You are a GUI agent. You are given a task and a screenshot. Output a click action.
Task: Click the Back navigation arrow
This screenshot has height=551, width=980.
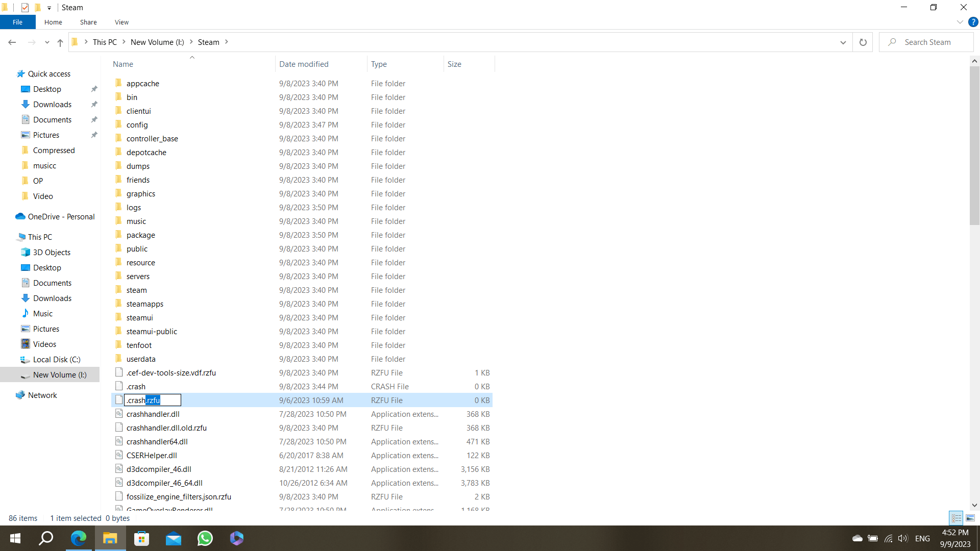12,42
